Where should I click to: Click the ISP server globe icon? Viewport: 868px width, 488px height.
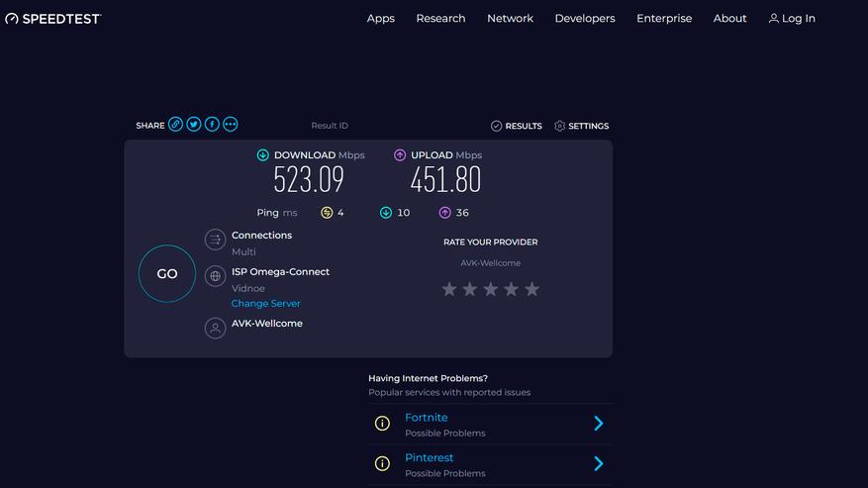215,276
